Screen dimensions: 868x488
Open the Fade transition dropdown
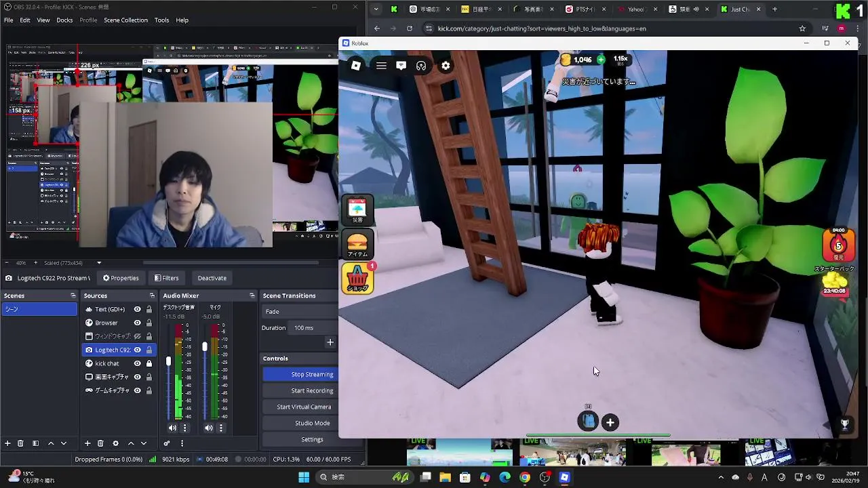300,311
